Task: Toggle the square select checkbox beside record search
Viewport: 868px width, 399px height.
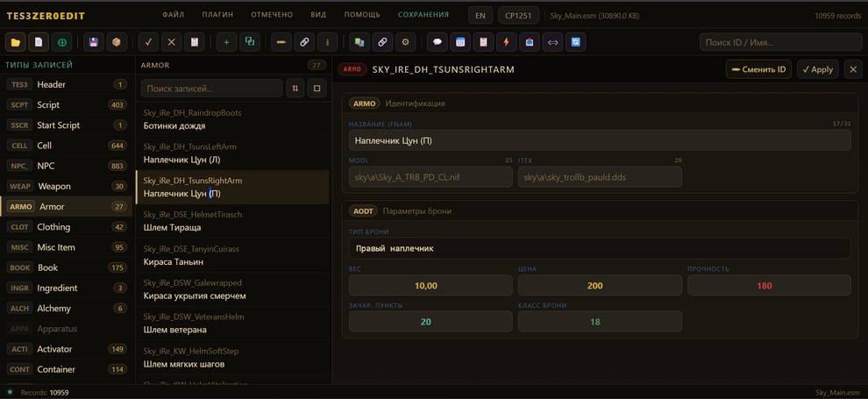Action: click(317, 88)
